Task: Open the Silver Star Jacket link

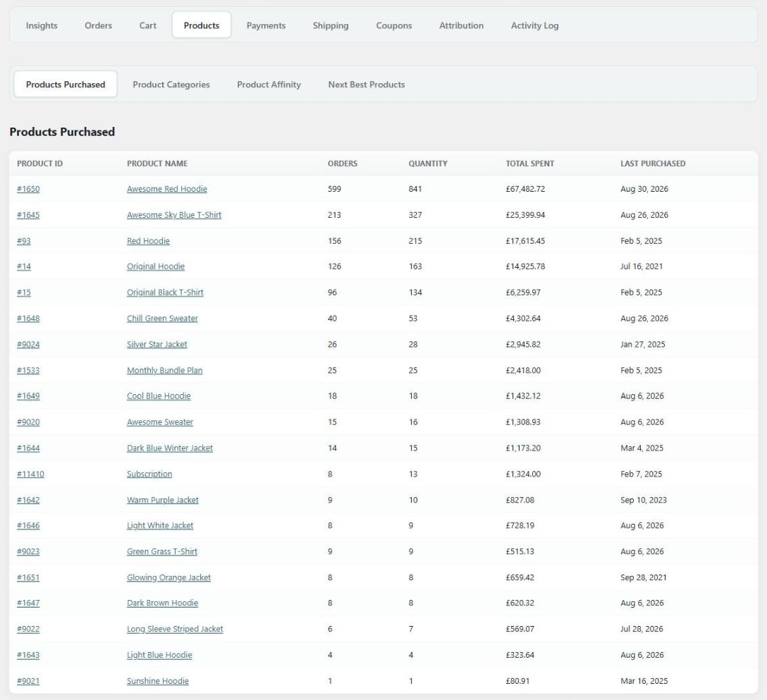Action: [157, 345]
